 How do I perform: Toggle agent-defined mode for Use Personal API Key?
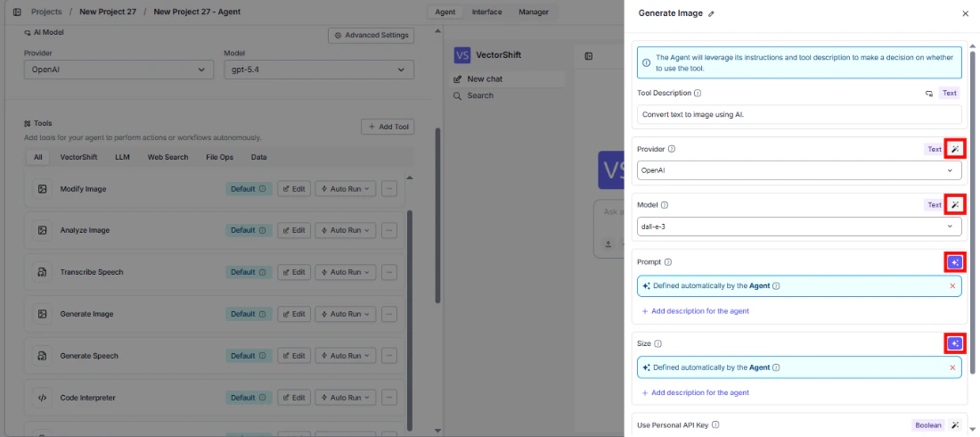coord(954,425)
